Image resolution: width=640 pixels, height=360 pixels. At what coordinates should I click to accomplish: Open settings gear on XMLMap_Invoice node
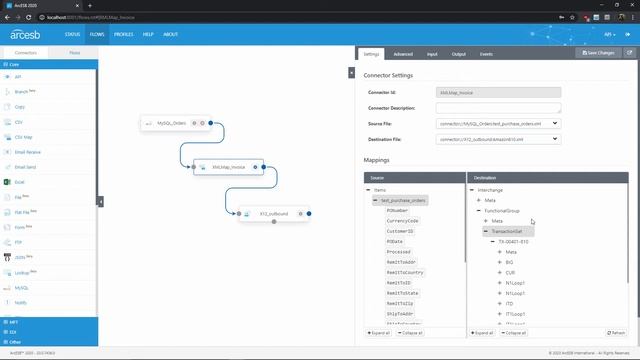tap(255, 167)
